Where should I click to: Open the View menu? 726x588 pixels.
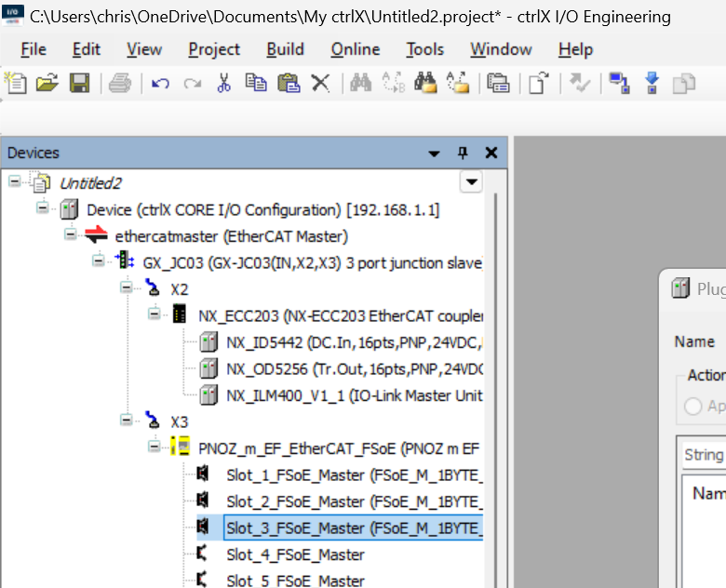pyautogui.click(x=144, y=49)
